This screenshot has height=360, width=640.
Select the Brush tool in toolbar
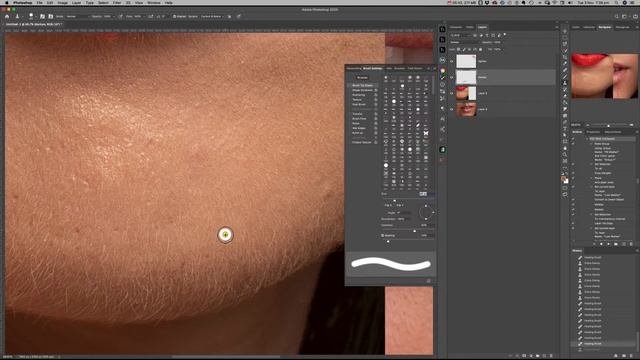click(x=565, y=76)
